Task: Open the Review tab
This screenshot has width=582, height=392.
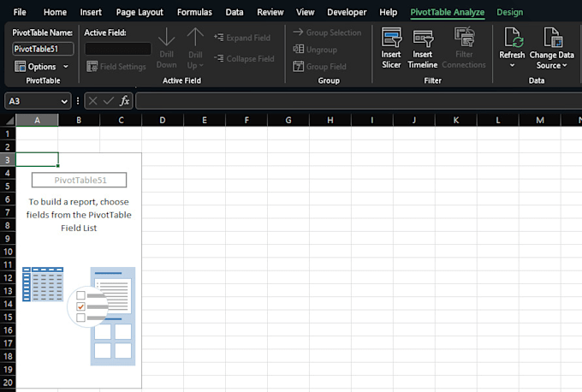Action: point(270,12)
